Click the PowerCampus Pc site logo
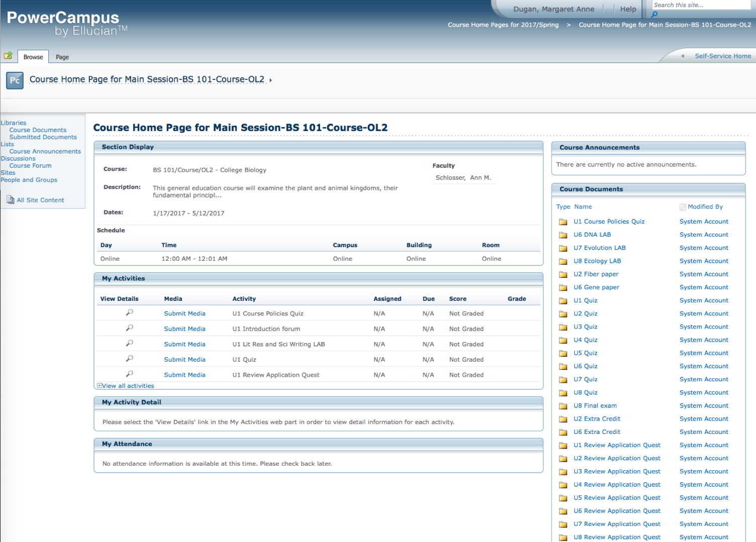This screenshot has width=756, height=542. tap(15, 80)
